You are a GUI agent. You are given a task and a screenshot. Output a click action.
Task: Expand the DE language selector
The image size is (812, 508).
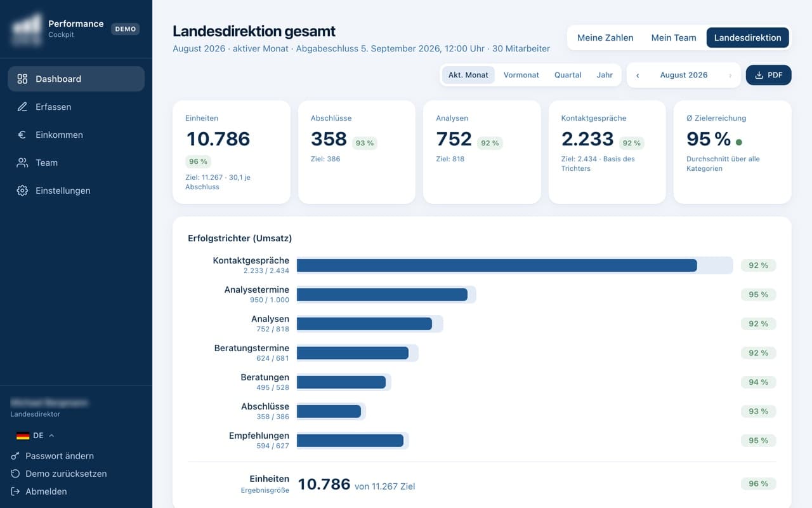(36, 436)
